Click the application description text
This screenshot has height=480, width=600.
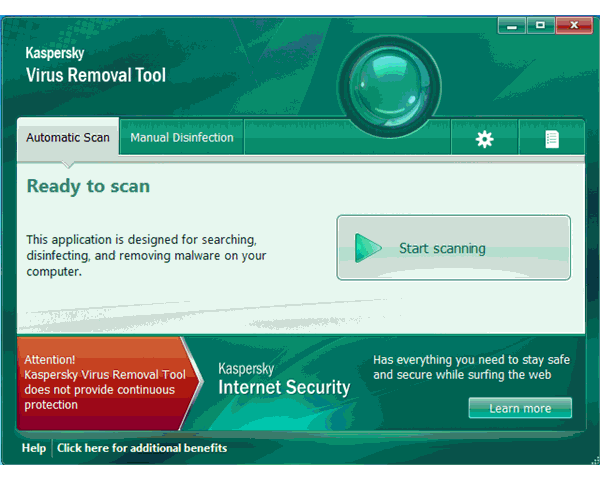(x=146, y=255)
